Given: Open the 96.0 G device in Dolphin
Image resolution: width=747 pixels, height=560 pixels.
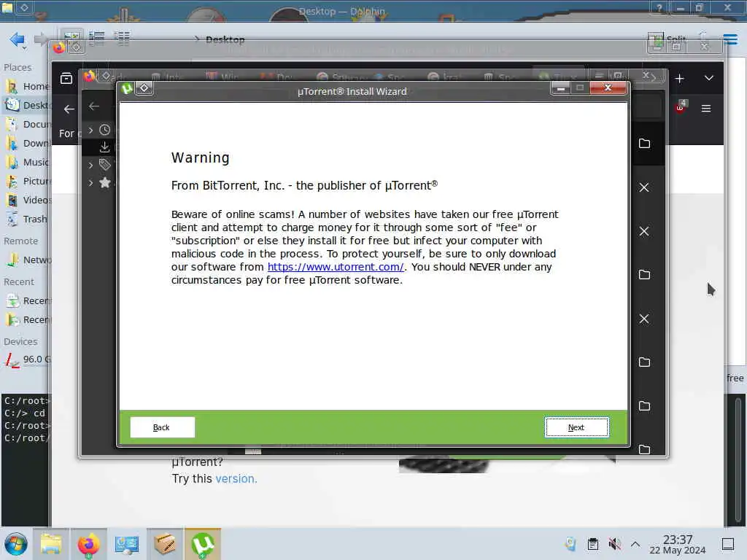Looking at the screenshot, I should (x=26, y=359).
